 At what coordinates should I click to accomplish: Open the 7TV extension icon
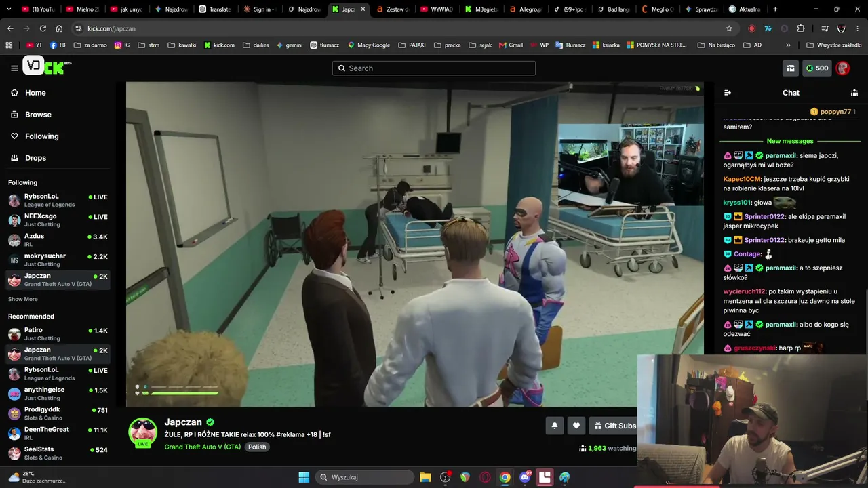click(768, 28)
